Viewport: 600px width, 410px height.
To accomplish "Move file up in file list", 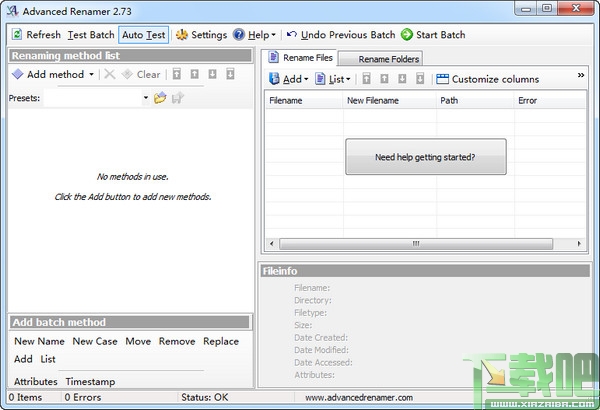I will [x=384, y=78].
